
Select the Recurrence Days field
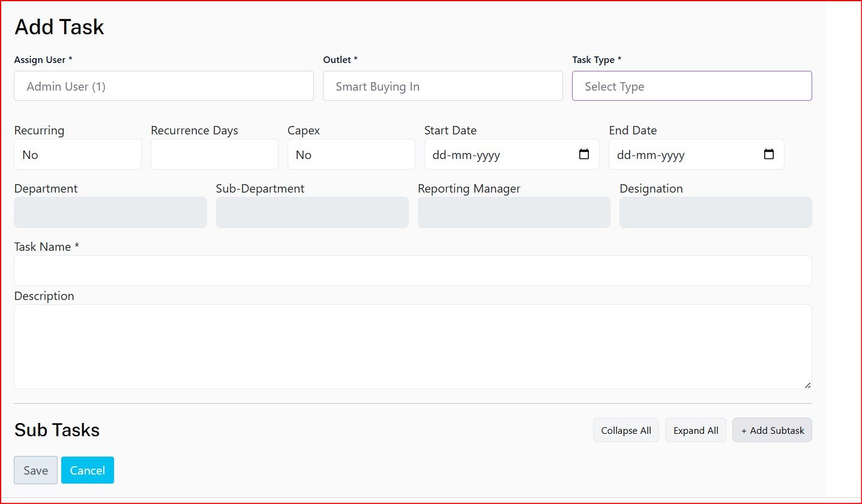[214, 155]
